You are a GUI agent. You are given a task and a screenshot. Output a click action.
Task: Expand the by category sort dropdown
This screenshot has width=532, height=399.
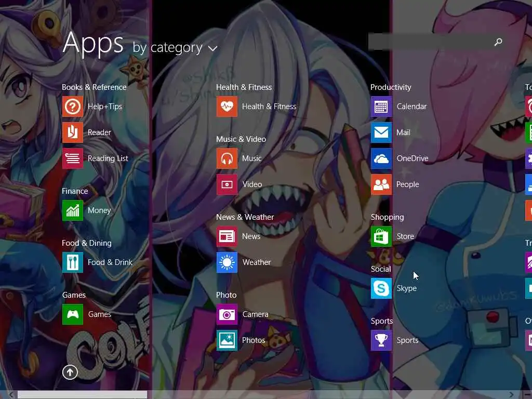point(175,48)
